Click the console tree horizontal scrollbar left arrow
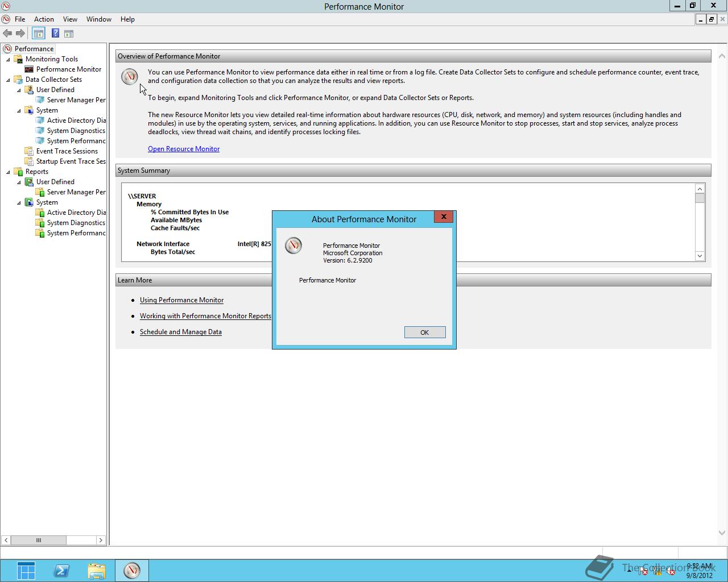 tap(6, 540)
